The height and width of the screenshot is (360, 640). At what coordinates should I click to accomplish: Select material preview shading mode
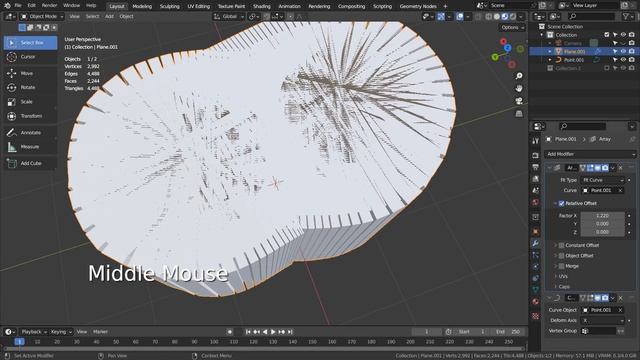tap(505, 17)
